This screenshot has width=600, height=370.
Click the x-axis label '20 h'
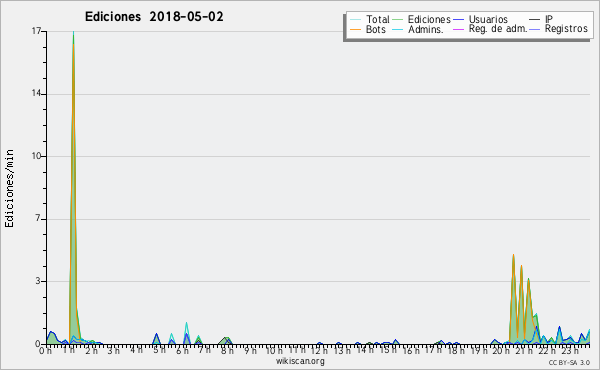coord(502,350)
